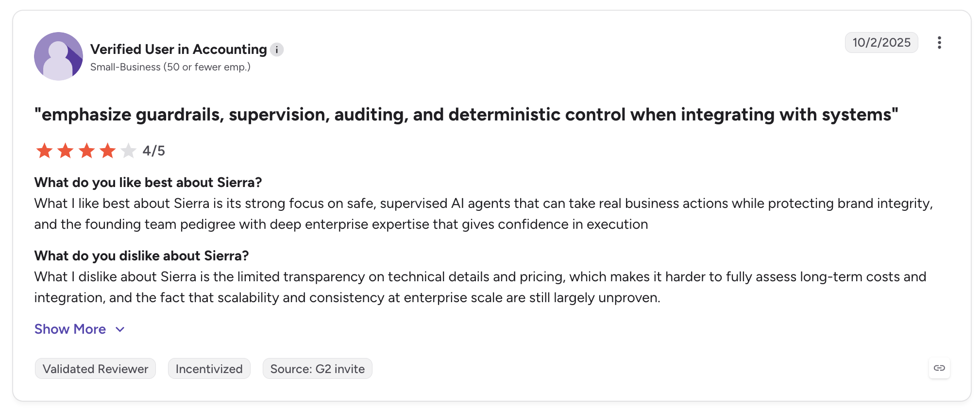Open the Verified User in Accounting profile
This screenshot has height=409, width=980.
click(179, 50)
